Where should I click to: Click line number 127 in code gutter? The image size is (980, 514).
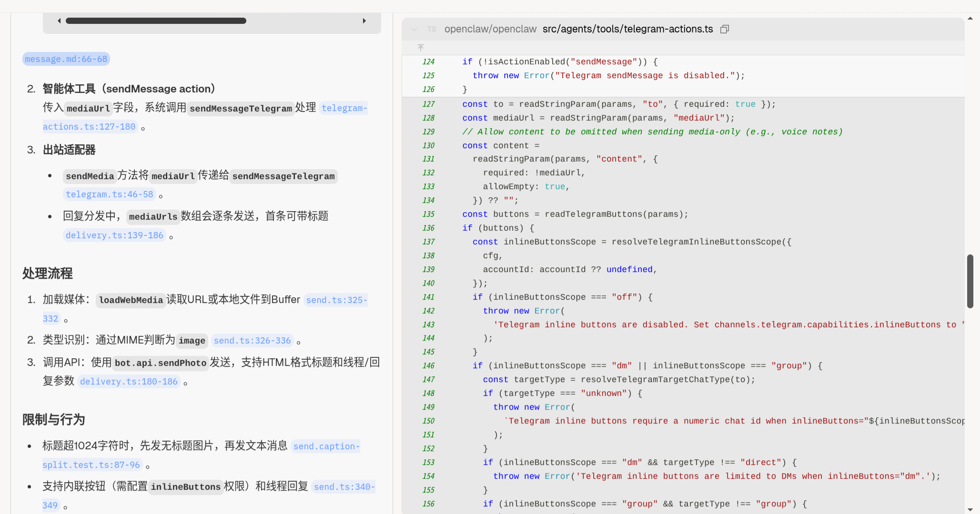428,104
